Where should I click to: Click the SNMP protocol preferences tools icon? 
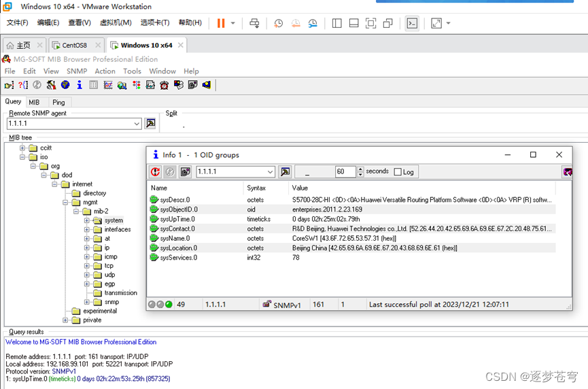coord(51,85)
